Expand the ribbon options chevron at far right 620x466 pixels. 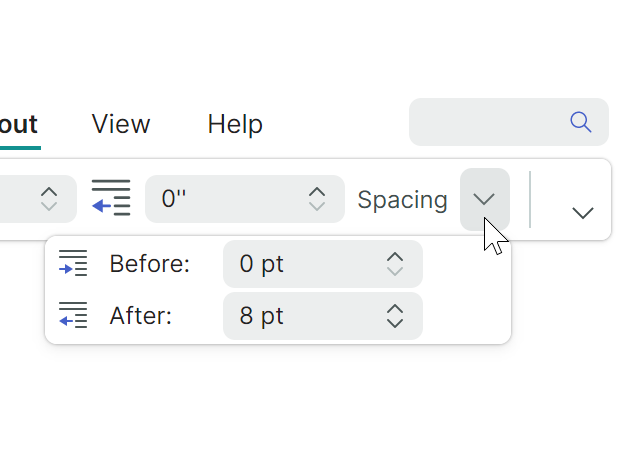coord(583,212)
